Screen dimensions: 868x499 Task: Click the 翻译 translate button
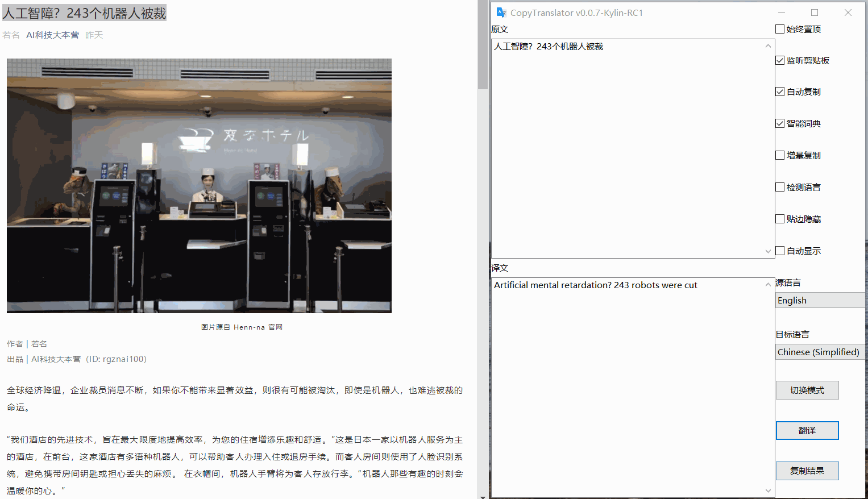(x=807, y=430)
